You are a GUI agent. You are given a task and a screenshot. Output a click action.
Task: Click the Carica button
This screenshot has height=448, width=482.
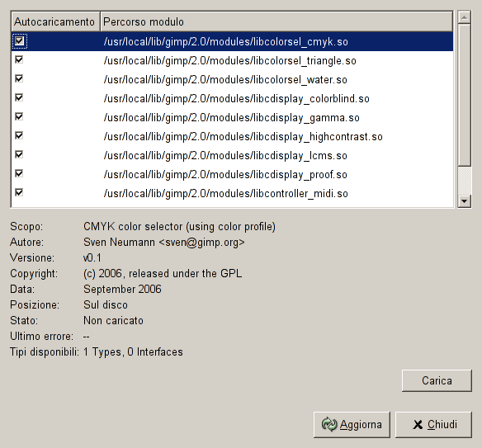(437, 380)
